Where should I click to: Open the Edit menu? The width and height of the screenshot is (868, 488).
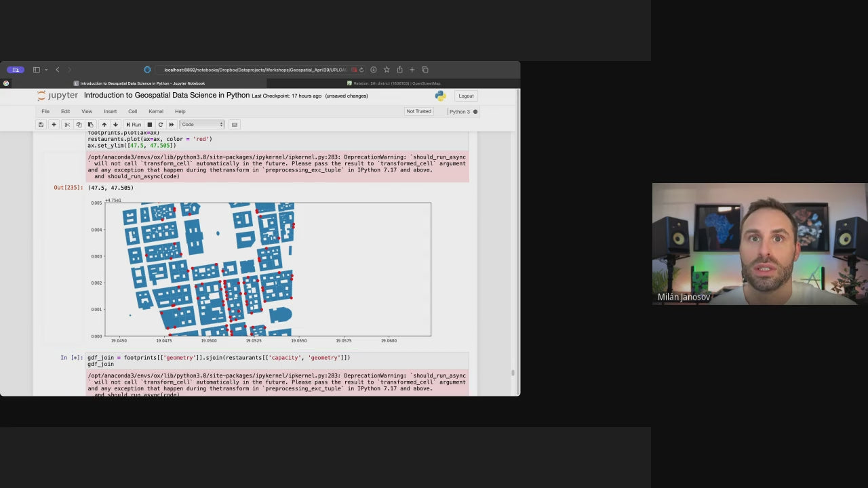[x=65, y=111]
